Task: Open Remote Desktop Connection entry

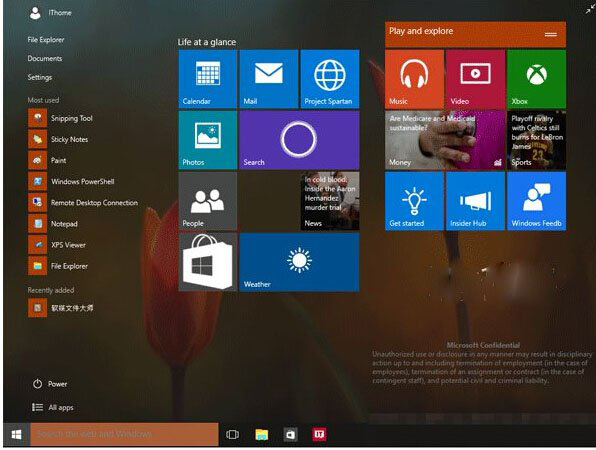Action: [84, 203]
